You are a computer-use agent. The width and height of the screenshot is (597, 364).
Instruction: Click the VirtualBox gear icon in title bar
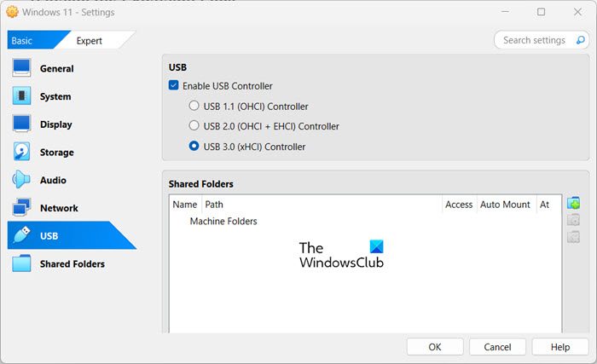[x=12, y=12]
